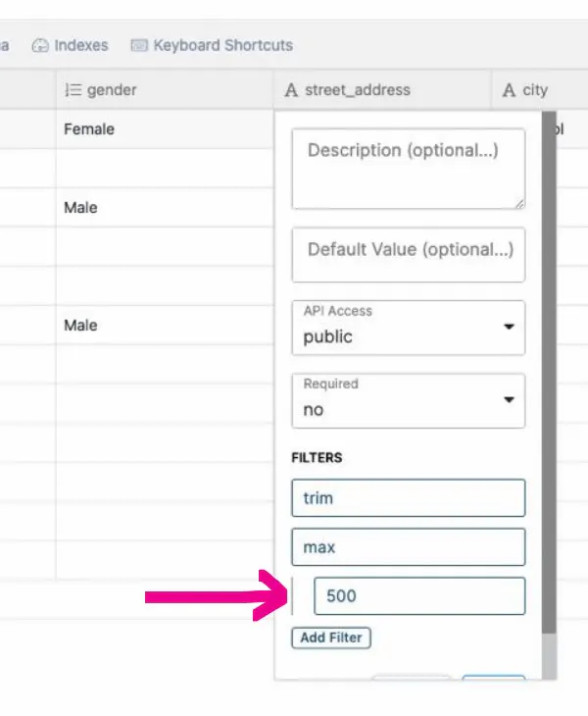Click the Keyboard Shortcuts keyboard icon
This screenshot has width=588, height=716.
click(139, 45)
